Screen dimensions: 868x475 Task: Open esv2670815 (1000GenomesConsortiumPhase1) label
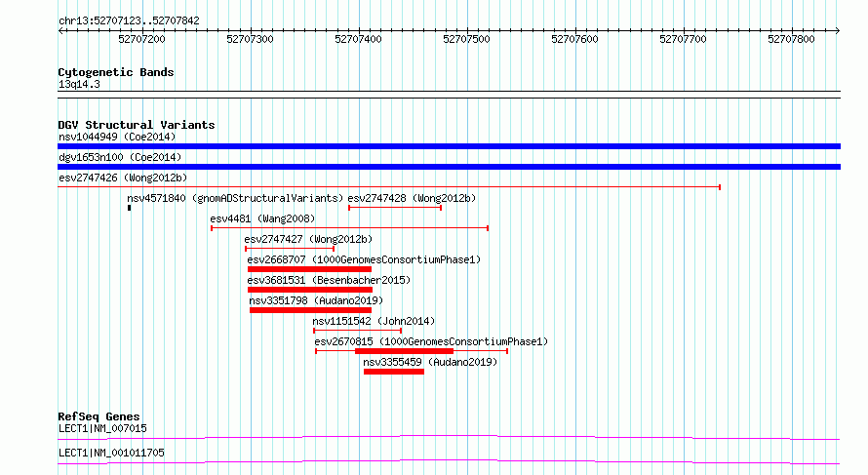pos(431,341)
